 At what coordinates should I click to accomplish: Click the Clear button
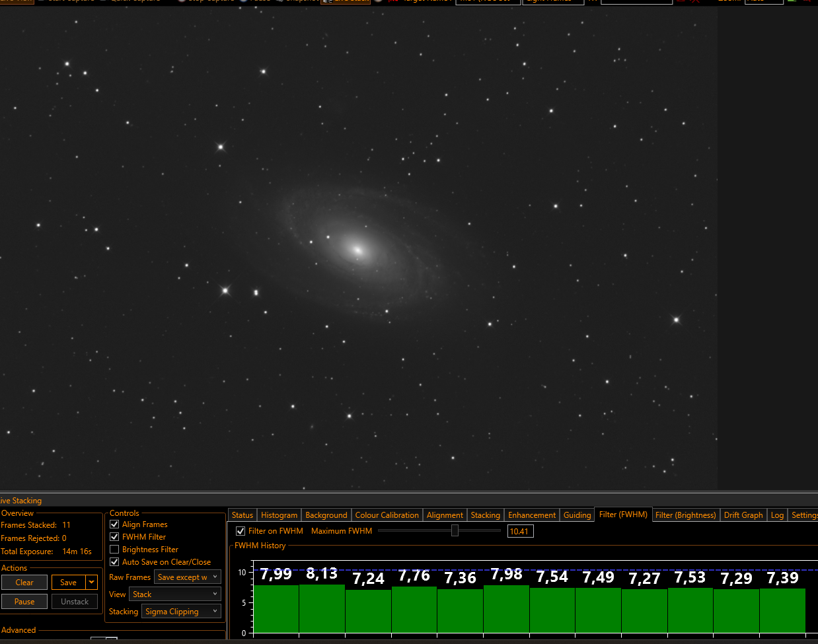pyautogui.click(x=24, y=583)
